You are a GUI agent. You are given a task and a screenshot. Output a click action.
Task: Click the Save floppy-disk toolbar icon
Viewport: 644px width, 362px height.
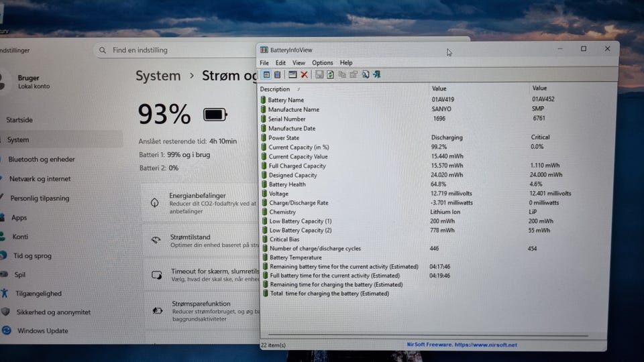click(319, 74)
